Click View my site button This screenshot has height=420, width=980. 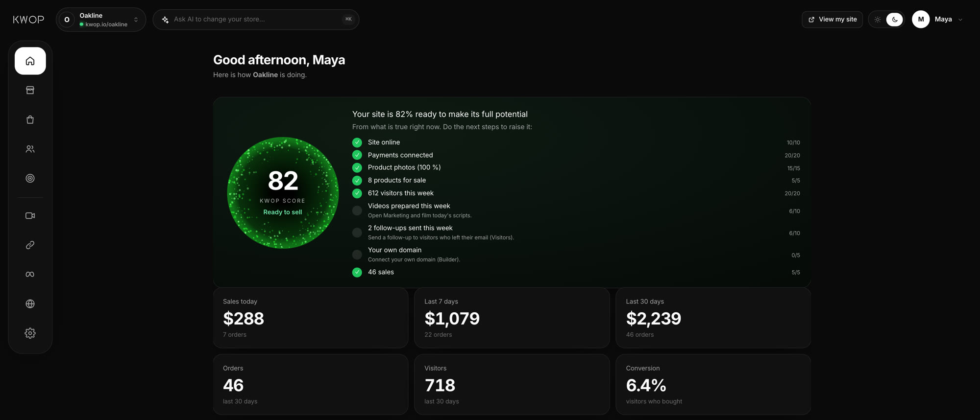832,20
